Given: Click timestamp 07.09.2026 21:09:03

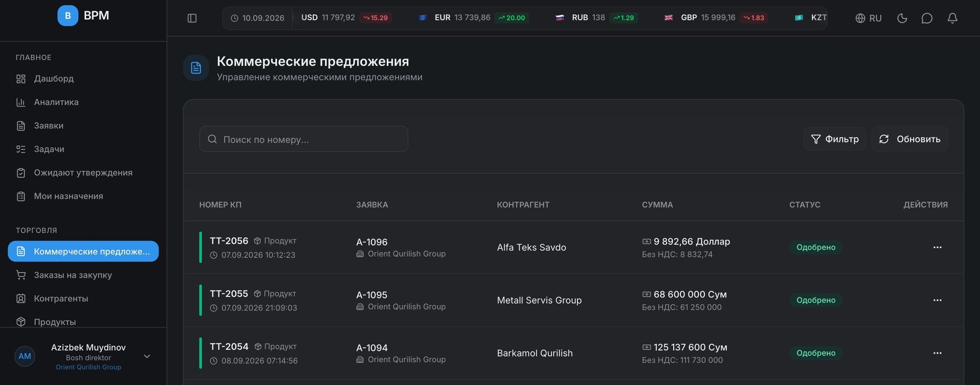Looking at the screenshot, I should click(x=254, y=308).
